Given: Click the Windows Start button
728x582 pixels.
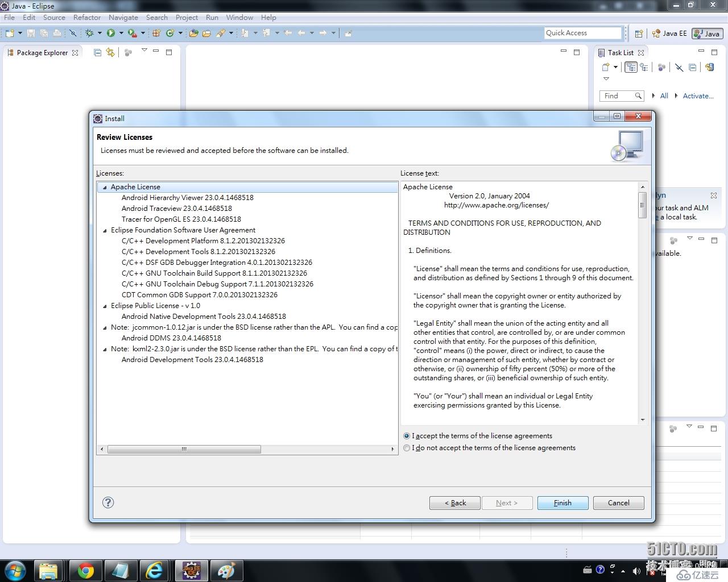Looking at the screenshot, I should [15, 570].
